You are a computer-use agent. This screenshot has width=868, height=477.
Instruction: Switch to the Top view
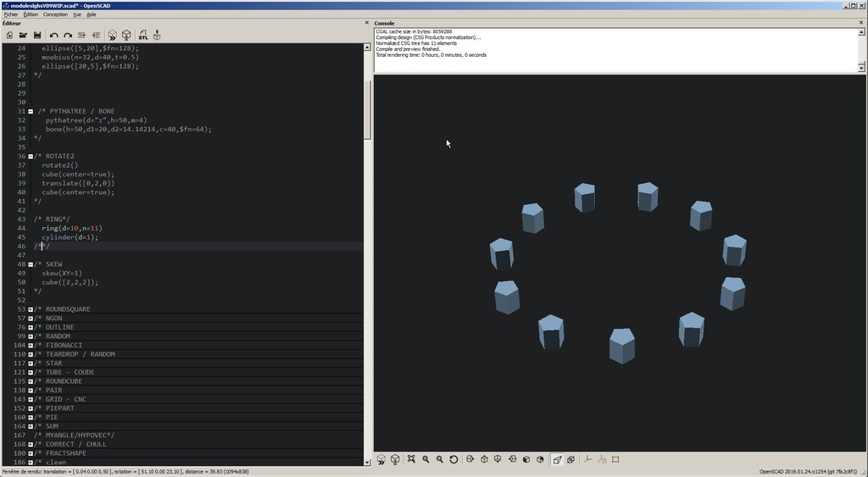(484, 459)
